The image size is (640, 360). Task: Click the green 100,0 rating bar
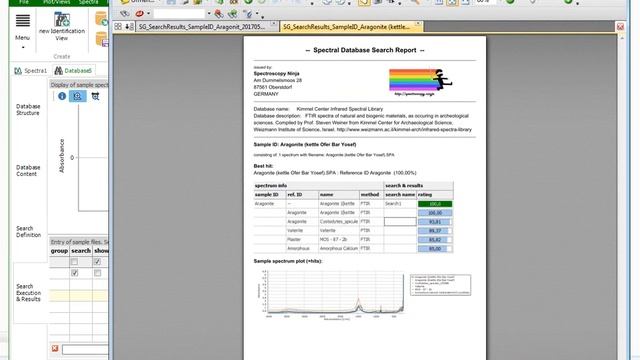[x=435, y=204]
